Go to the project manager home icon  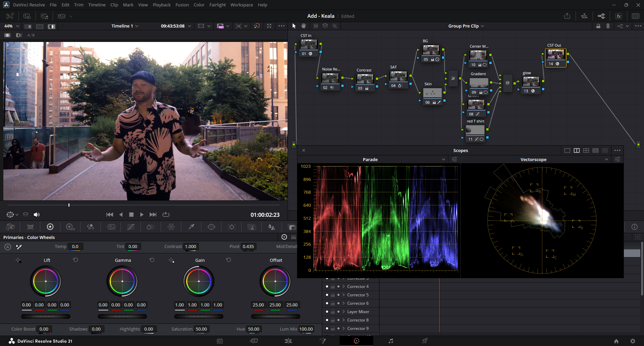point(616,341)
